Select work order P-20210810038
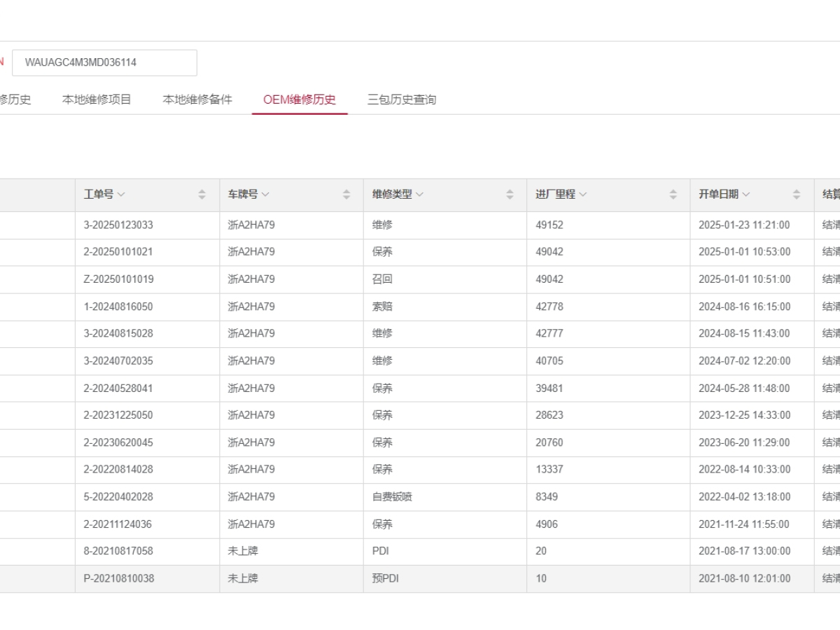The height and width of the screenshot is (630, 840). (119, 578)
